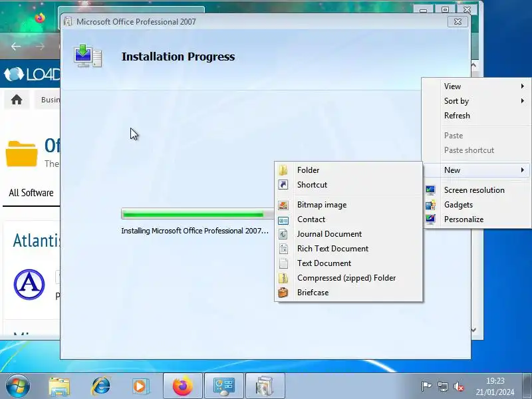
Task: Click the installation progress bar
Action: (197, 213)
